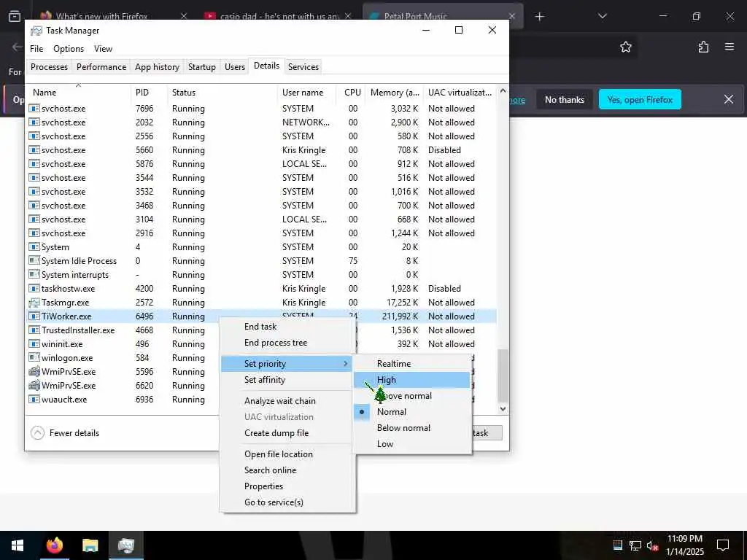The image size is (747, 560).
Task: Set priority to Below normal
Action: (412, 427)
